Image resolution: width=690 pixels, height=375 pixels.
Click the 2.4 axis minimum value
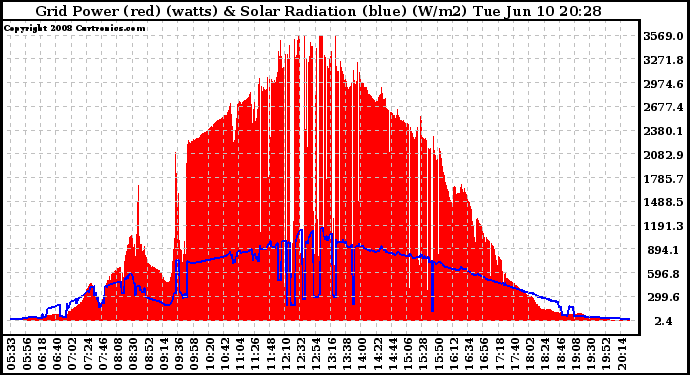coord(663,321)
